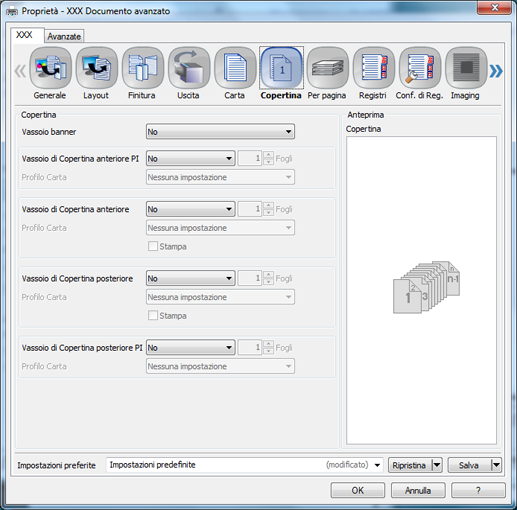Viewport: 517px width, 510px height.
Task: Click Fogli number field for Copertina posteriore
Action: click(x=250, y=278)
